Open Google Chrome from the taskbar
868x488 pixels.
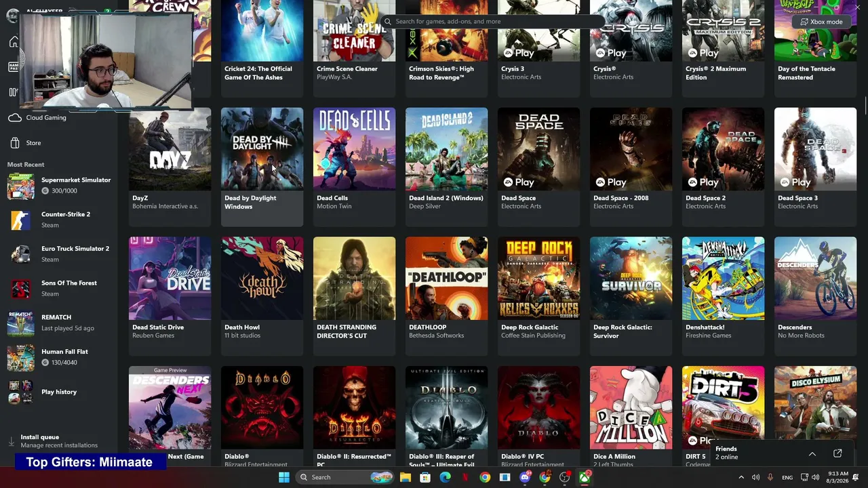[485, 477]
